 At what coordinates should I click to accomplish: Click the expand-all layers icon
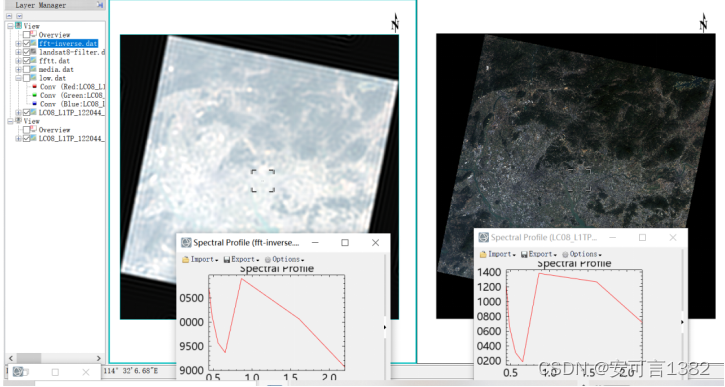coord(19,16)
